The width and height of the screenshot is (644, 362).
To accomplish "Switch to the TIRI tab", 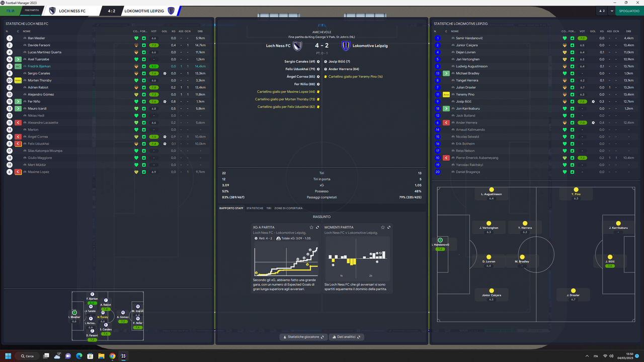I will tap(269, 208).
